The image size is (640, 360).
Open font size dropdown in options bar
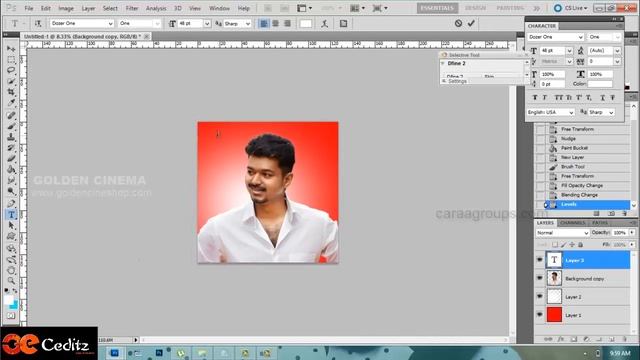click(x=207, y=24)
